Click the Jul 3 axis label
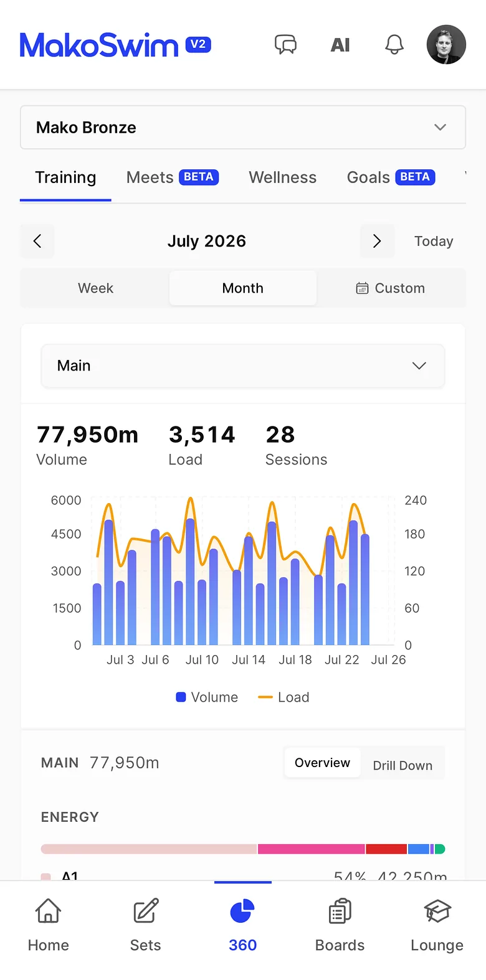Image resolution: width=486 pixels, height=980 pixels. 120,660
